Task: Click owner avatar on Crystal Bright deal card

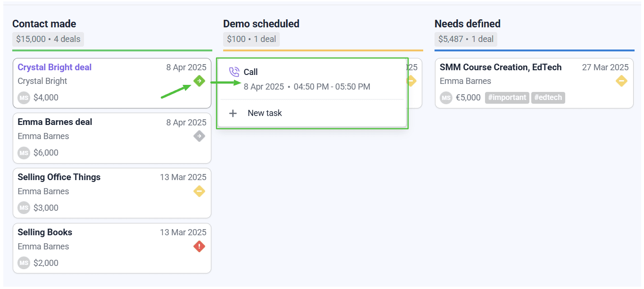Action: tap(24, 98)
